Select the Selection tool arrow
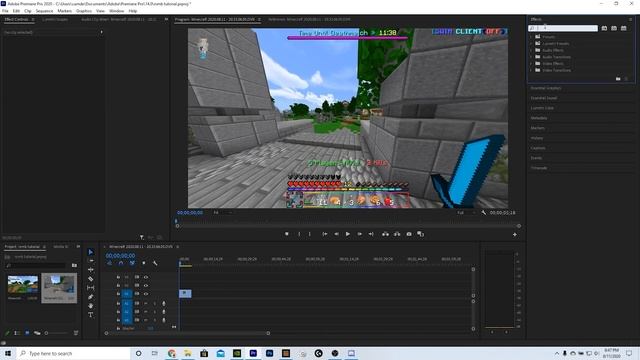640x360 pixels. [x=91, y=252]
